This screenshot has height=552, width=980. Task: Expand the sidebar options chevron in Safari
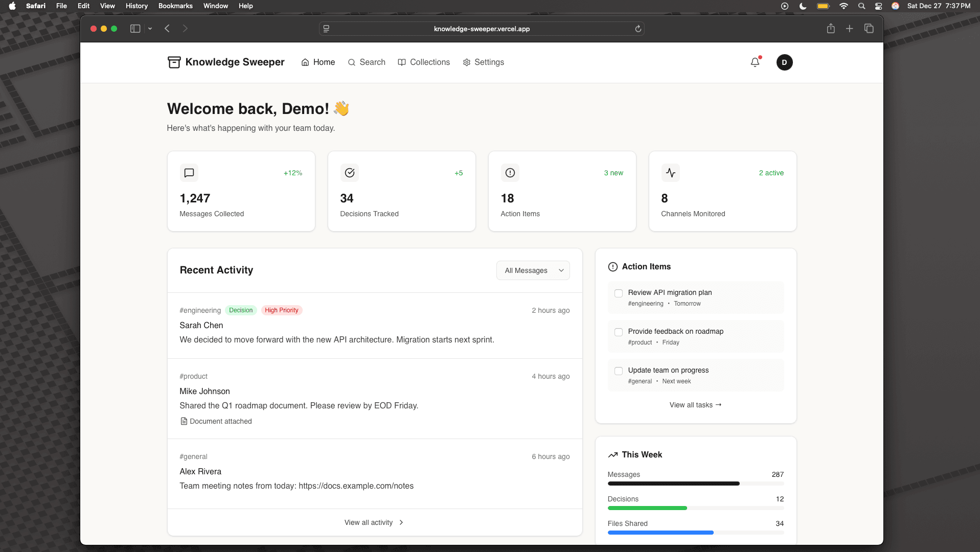150,29
